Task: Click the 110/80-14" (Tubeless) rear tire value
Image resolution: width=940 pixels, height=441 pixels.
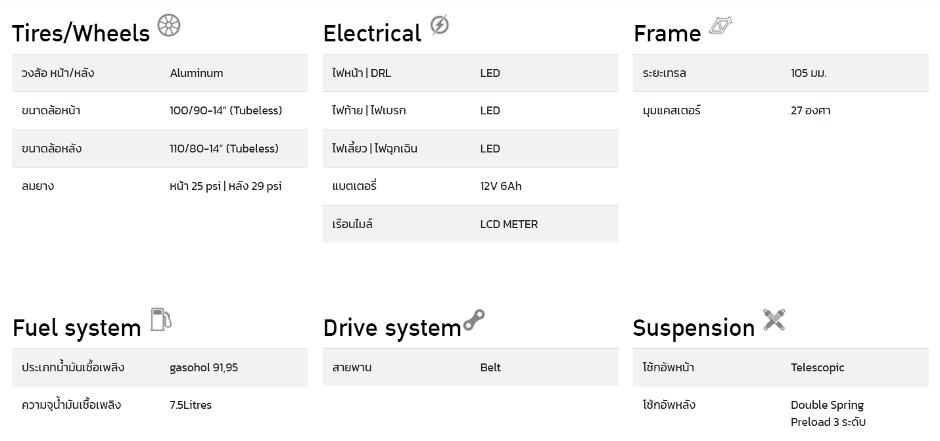Action: tap(224, 149)
